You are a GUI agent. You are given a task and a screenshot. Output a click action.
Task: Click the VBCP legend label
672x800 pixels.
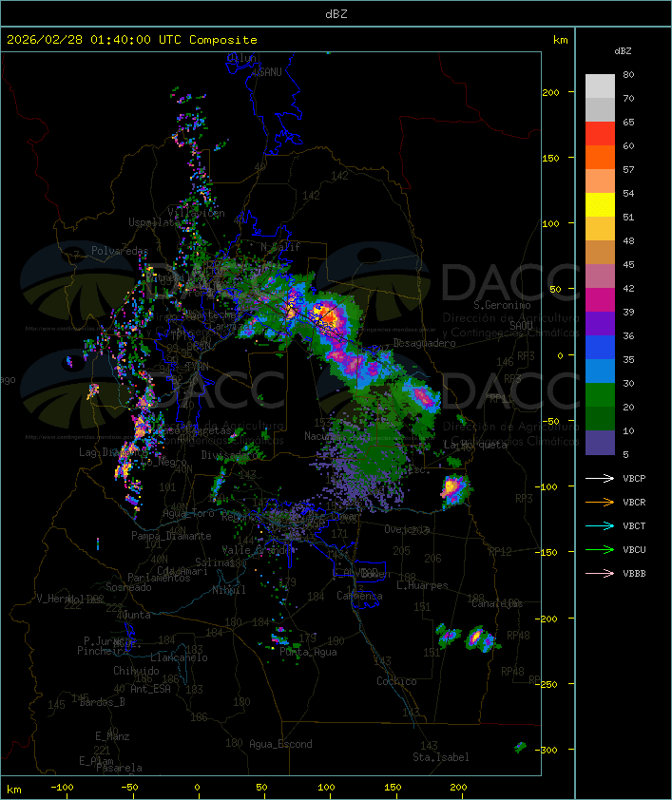click(634, 479)
